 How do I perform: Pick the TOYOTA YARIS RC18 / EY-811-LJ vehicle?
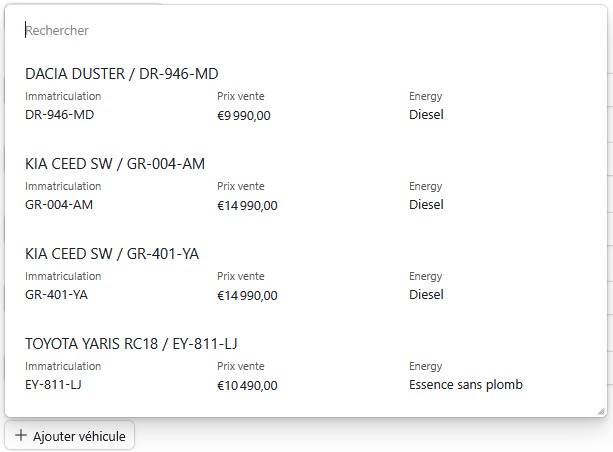tap(137, 344)
